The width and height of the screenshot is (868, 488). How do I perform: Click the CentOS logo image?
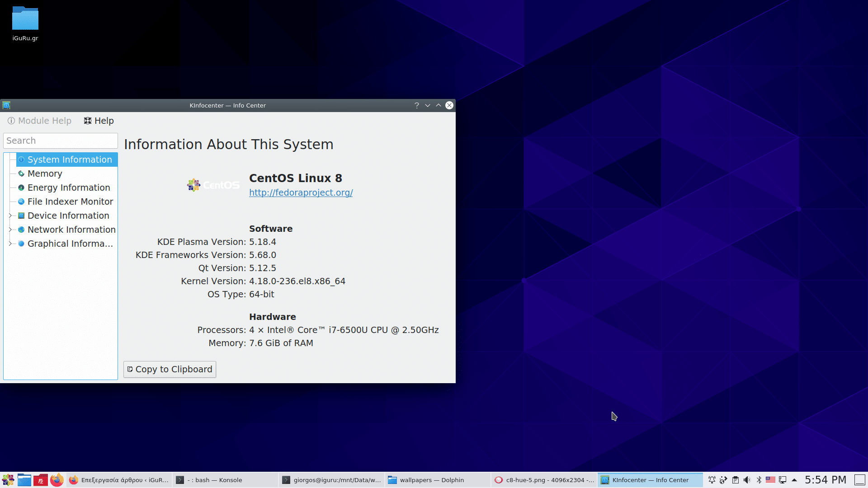click(x=213, y=185)
